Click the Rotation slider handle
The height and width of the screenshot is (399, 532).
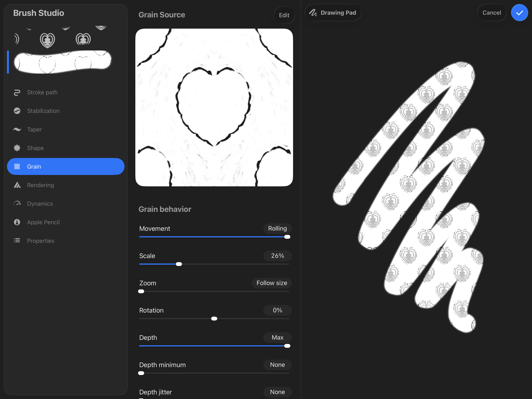(214, 319)
